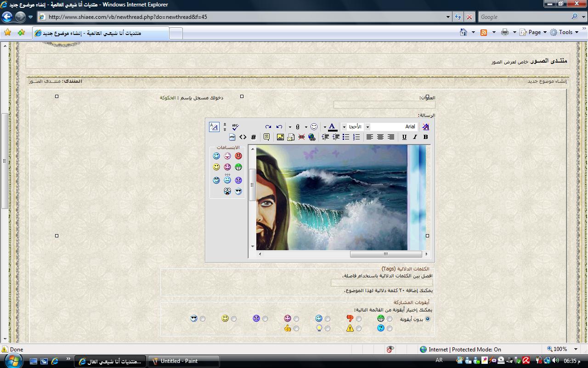Open the IE Tools menu

[x=565, y=32]
